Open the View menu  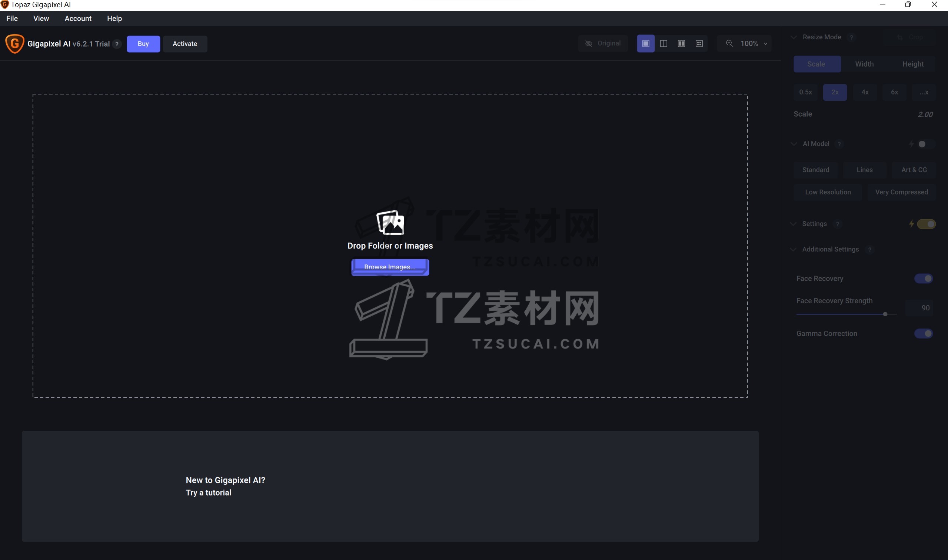click(x=41, y=19)
